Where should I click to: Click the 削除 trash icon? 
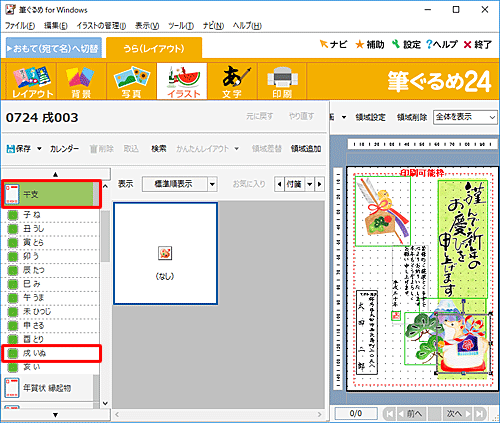click(94, 149)
